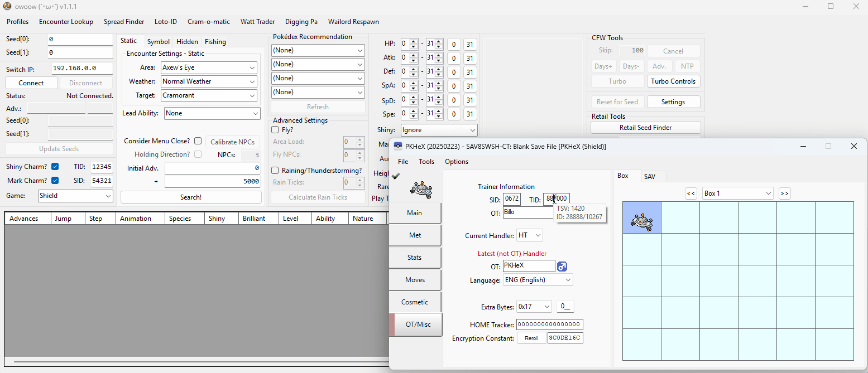
Task: Click the Magnezone sprite in PKHeX editor
Action: (420, 189)
